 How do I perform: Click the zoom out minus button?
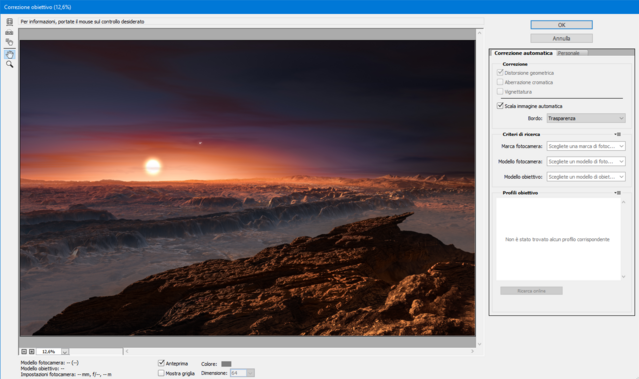(x=24, y=351)
